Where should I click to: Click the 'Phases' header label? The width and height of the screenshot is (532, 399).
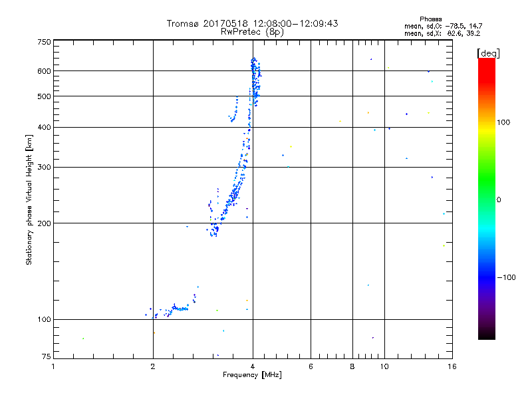[430, 19]
